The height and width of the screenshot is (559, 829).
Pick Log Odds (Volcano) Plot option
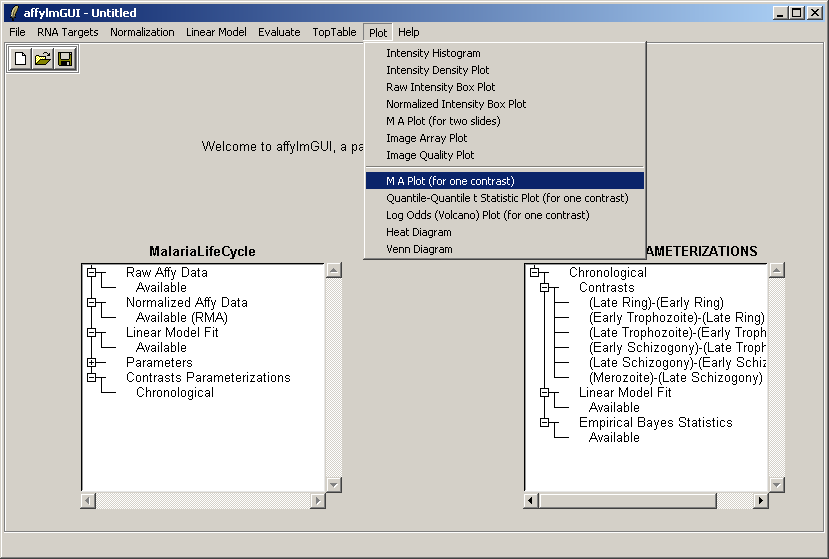tap(487, 215)
